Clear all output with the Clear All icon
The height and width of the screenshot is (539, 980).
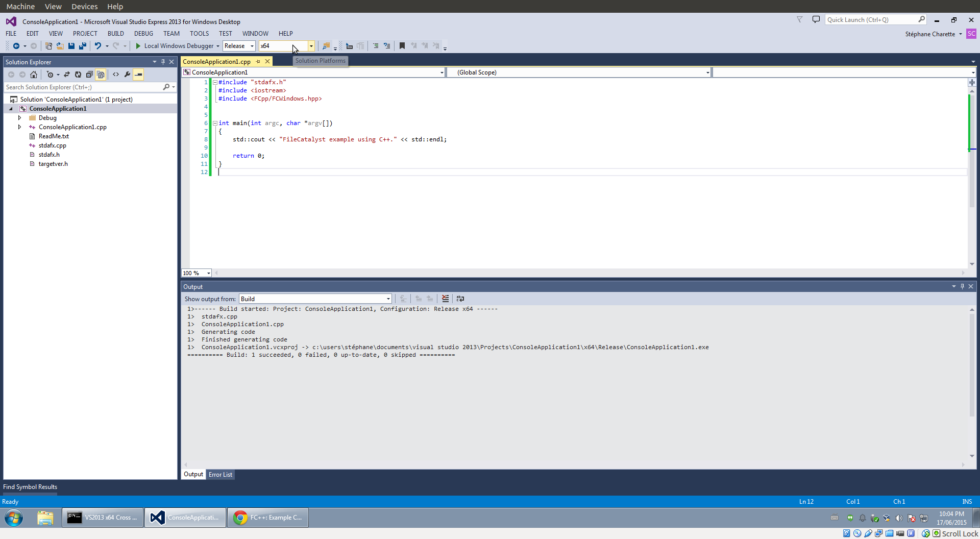pyautogui.click(x=445, y=299)
